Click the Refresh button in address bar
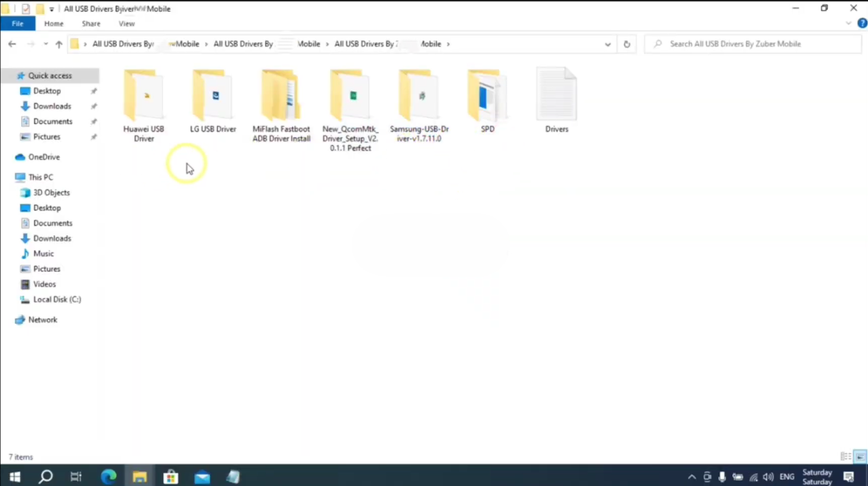The width and height of the screenshot is (868, 486). 627,44
